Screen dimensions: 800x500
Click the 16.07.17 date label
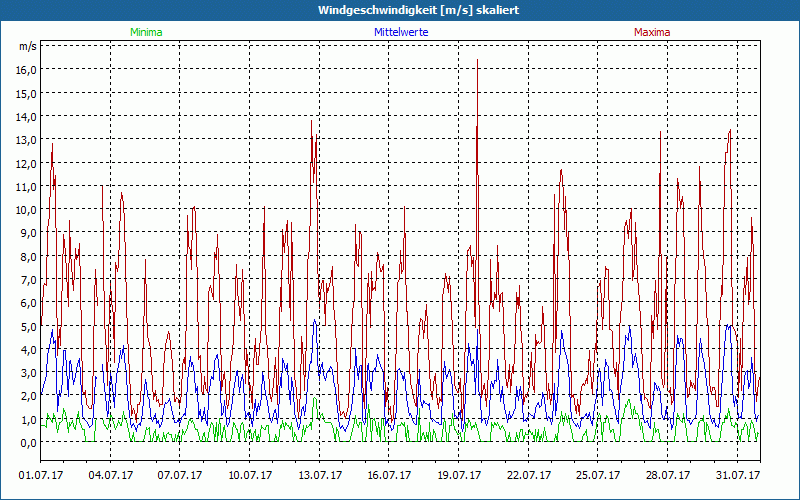(389, 475)
